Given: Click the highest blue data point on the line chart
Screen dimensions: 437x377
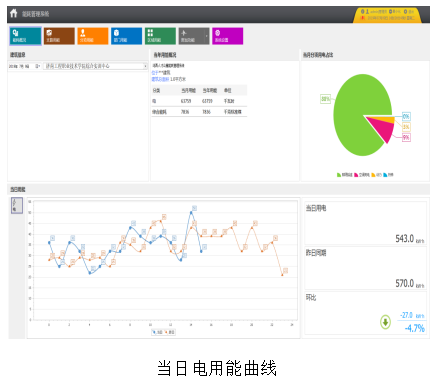Looking at the screenshot, I should click(x=191, y=212).
